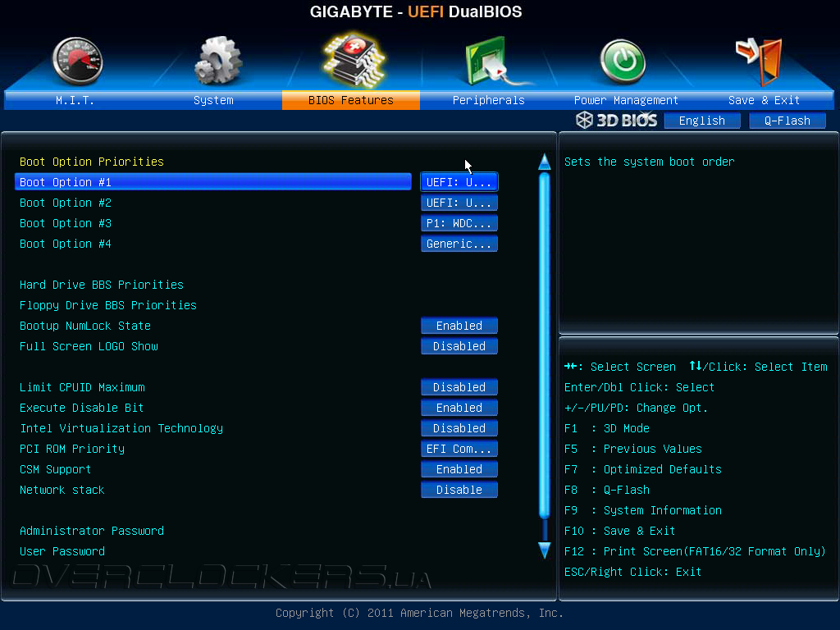
Task: Go to the Peripherals tab
Action: (489, 100)
